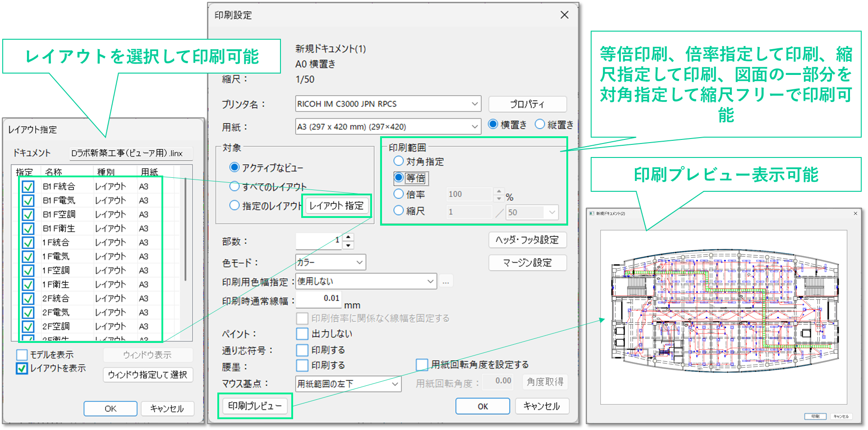Click the レイアウト指定 button
868x430 pixels.
coord(336,206)
